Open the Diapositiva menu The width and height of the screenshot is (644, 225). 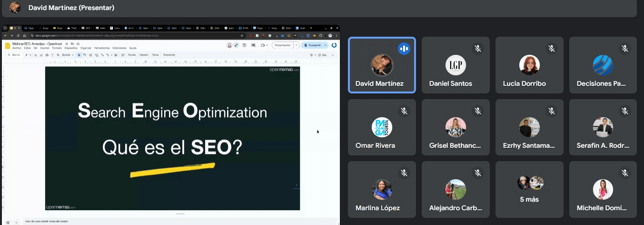click(x=71, y=48)
